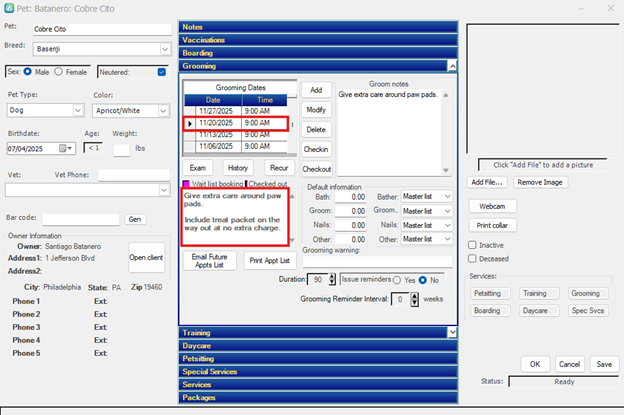Image resolution: width=624 pixels, height=415 pixels.
Task: Click the Save button
Action: click(604, 364)
